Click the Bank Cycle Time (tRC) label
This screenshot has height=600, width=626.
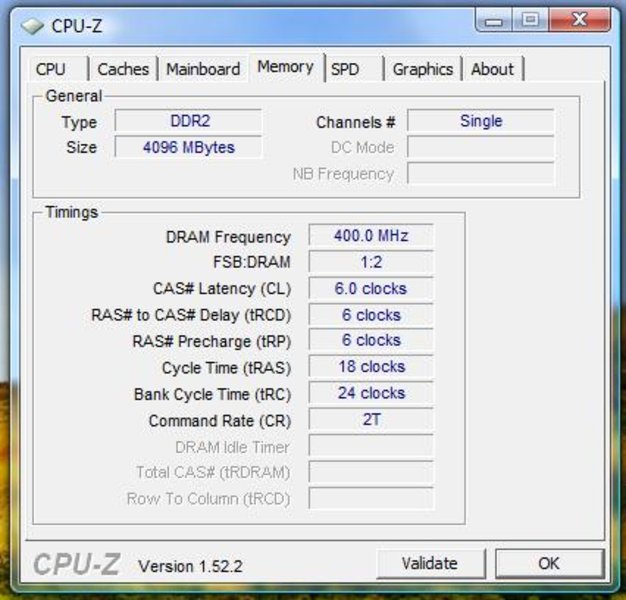[212, 394]
